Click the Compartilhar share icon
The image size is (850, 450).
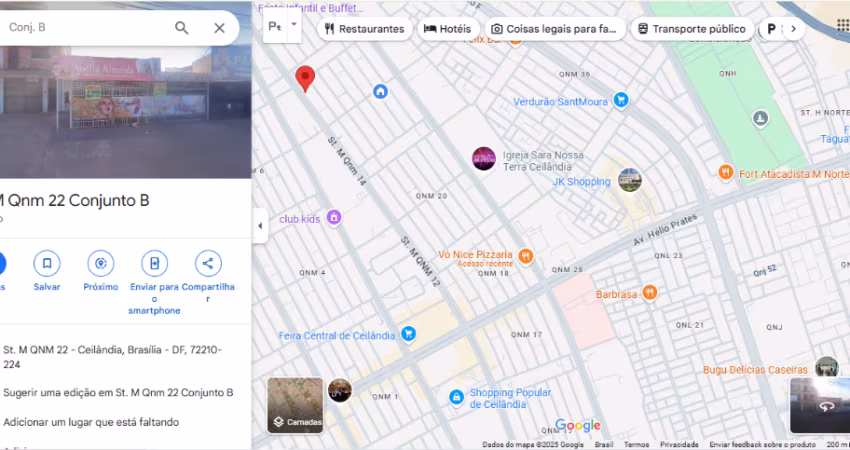pos(208,263)
